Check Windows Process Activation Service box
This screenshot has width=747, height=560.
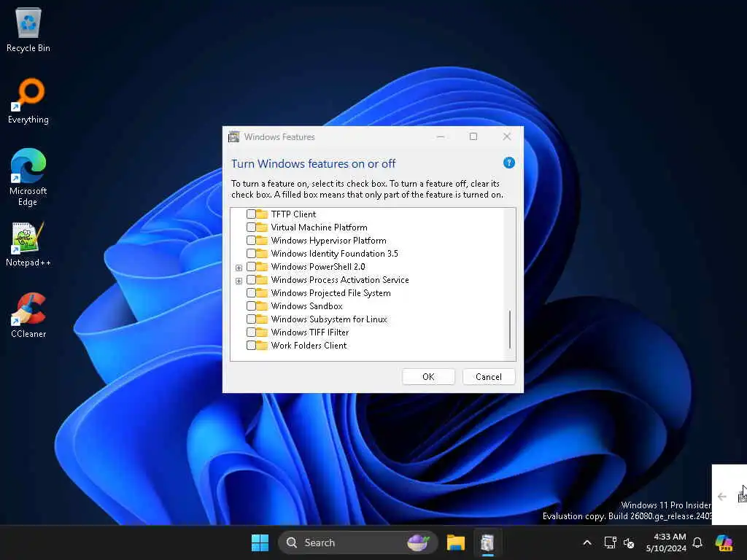point(251,279)
